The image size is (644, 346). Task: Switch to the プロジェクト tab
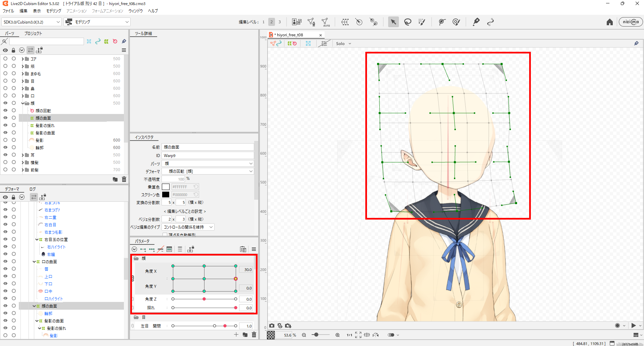pos(33,33)
